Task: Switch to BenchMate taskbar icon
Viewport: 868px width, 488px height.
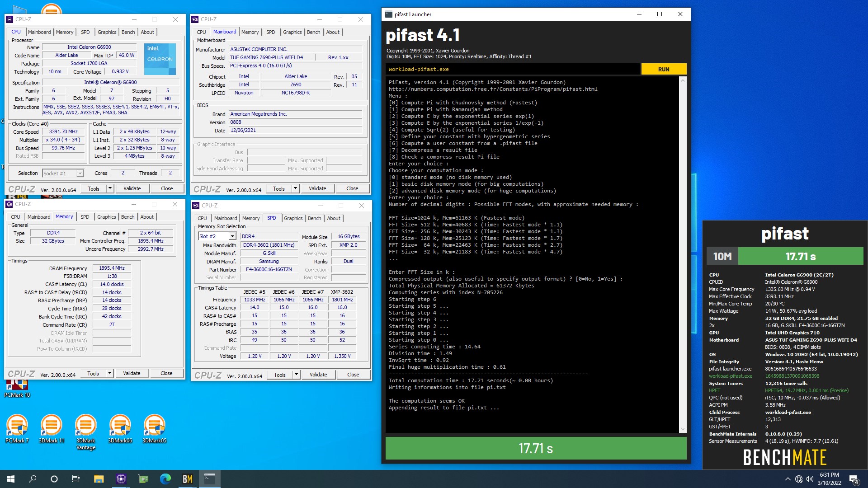Action: click(187, 479)
